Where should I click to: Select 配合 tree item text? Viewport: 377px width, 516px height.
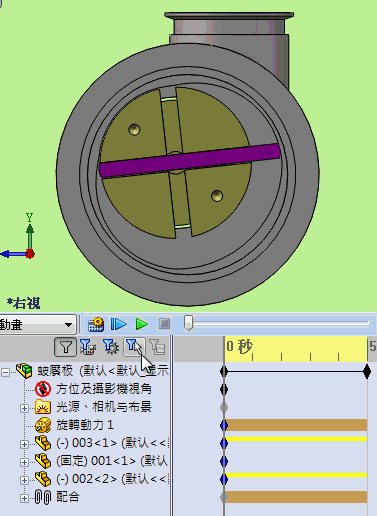68,497
